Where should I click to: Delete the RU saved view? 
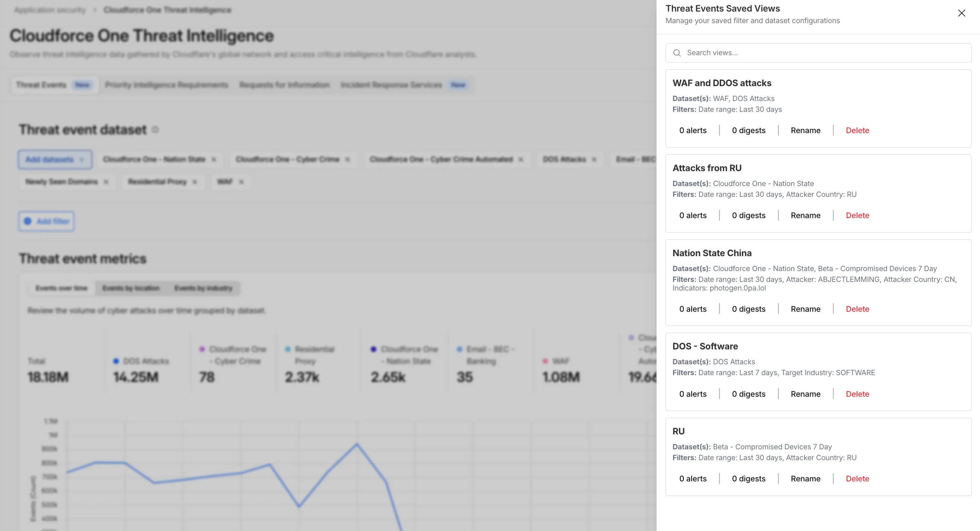click(x=857, y=479)
